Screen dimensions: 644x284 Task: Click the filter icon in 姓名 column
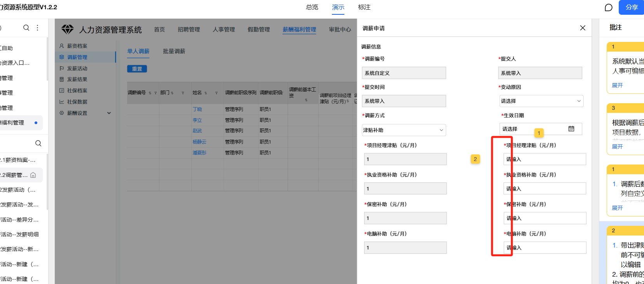coord(216,93)
